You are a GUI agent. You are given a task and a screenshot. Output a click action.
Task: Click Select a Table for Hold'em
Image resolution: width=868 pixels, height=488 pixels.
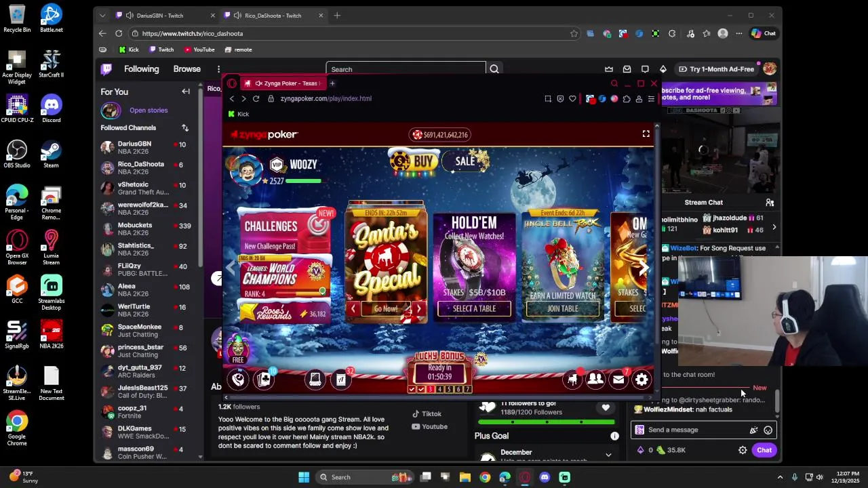click(x=474, y=309)
